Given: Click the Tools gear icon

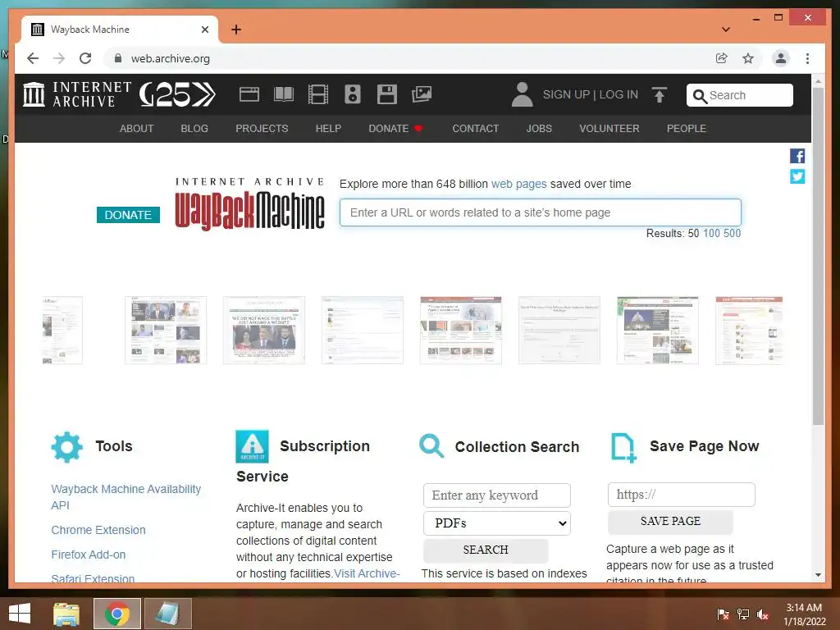Looking at the screenshot, I should pyautogui.click(x=67, y=447).
